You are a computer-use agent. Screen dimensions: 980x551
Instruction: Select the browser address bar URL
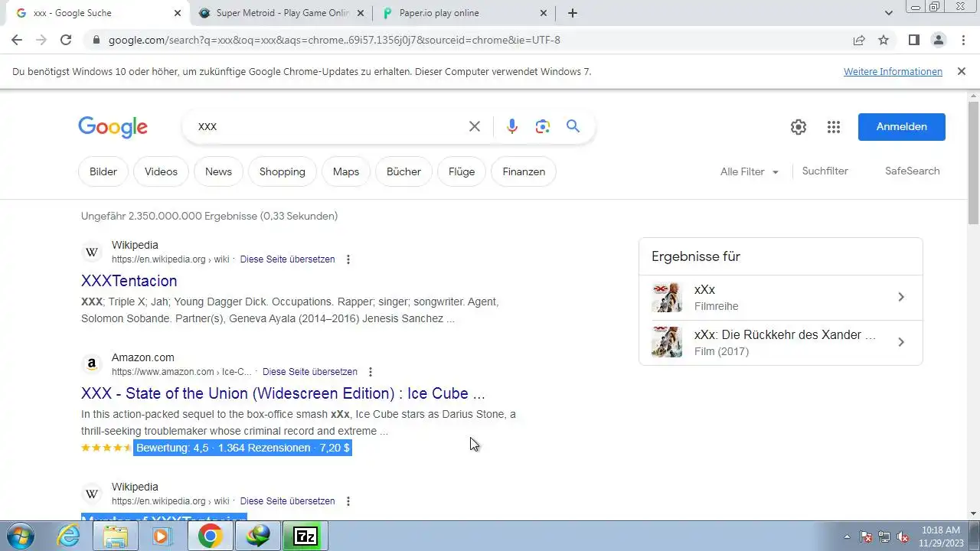click(x=335, y=40)
